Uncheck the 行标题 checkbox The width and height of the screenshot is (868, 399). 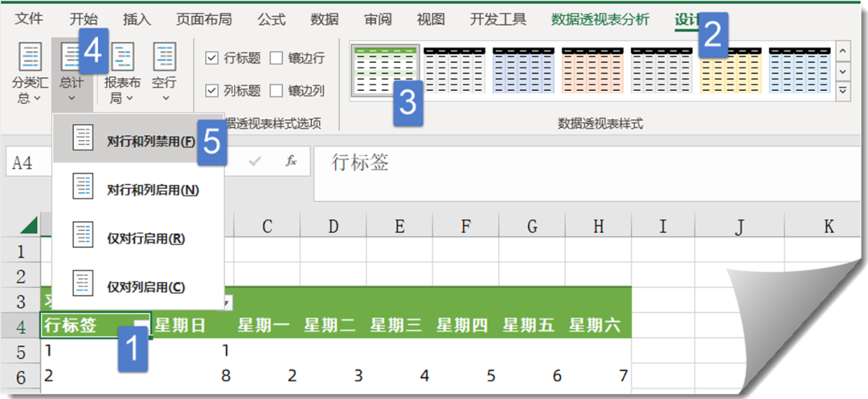coord(212,58)
